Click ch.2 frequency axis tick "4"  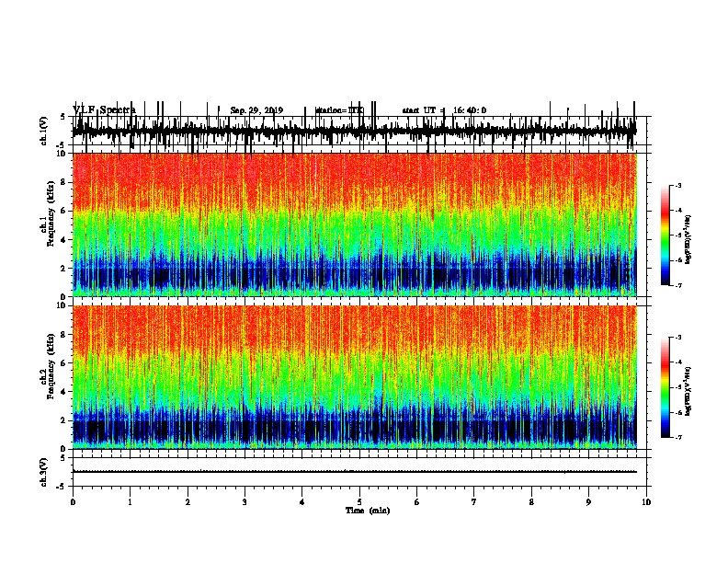click(63, 392)
